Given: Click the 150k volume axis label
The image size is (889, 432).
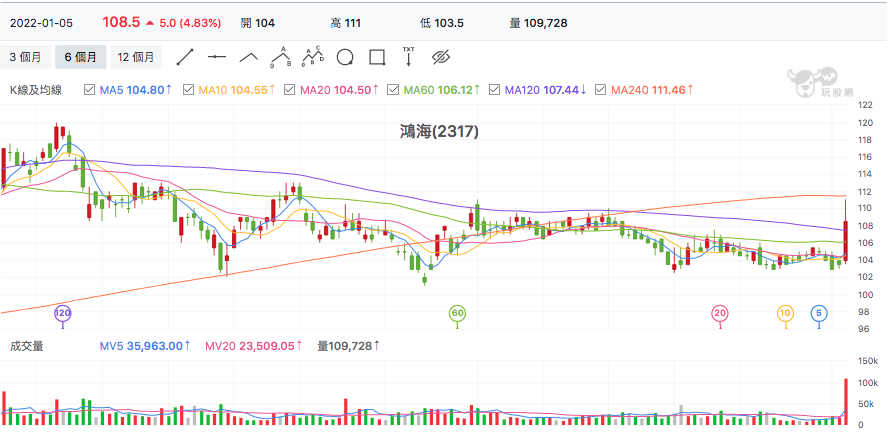Looking at the screenshot, I should click(x=868, y=361).
